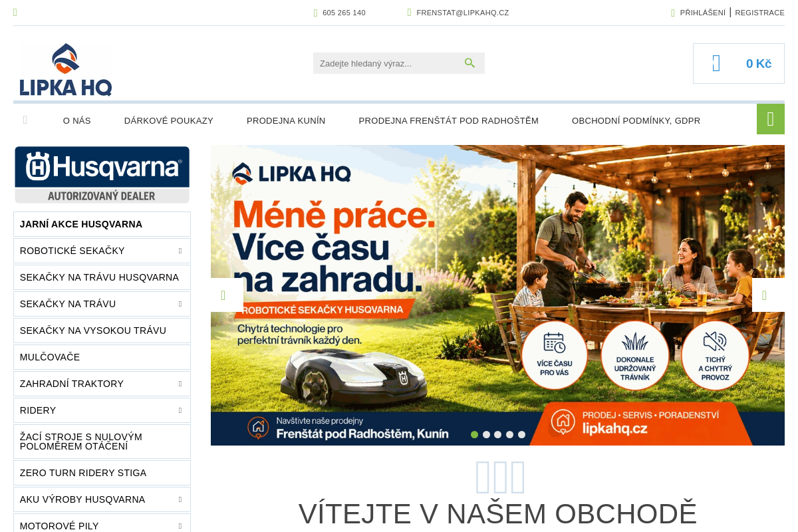Image resolution: width=798 pixels, height=532 pixels.
Task: Open ZERO TURN RIDERY STIGA category
Action: pyautogui.click(x=102, y=473)
